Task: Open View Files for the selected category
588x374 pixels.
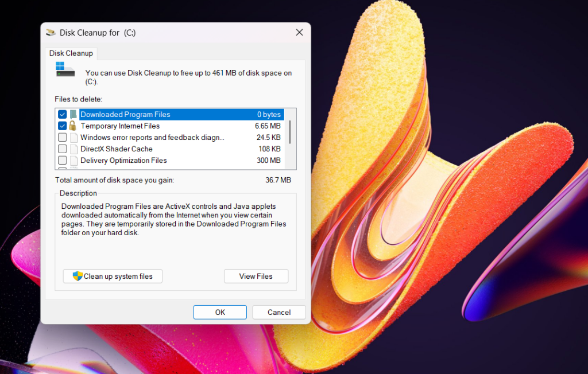Action: point(256,276)
